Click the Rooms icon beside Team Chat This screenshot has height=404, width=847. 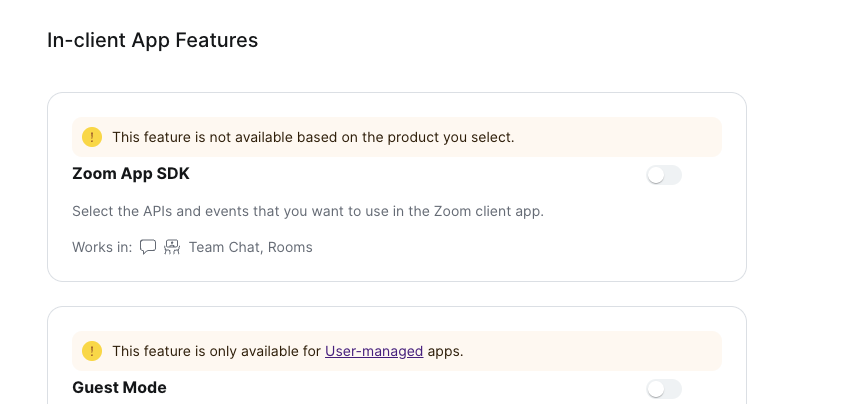[172, 247]
